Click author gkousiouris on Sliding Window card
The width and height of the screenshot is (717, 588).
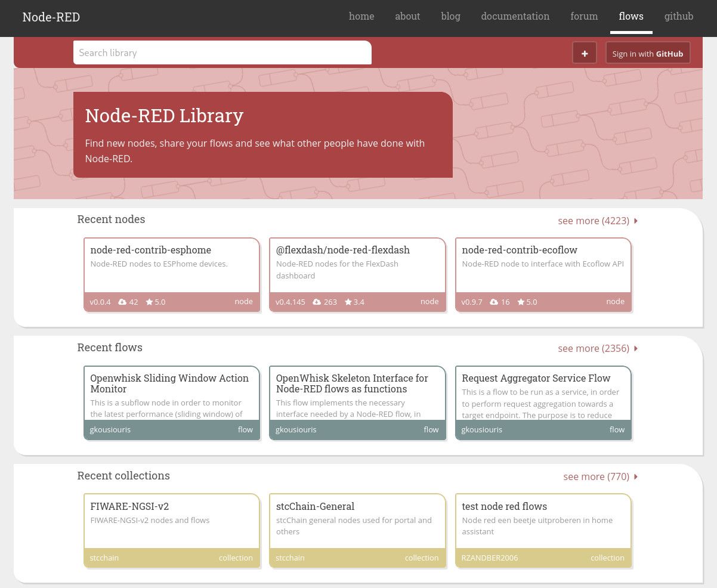110,430
